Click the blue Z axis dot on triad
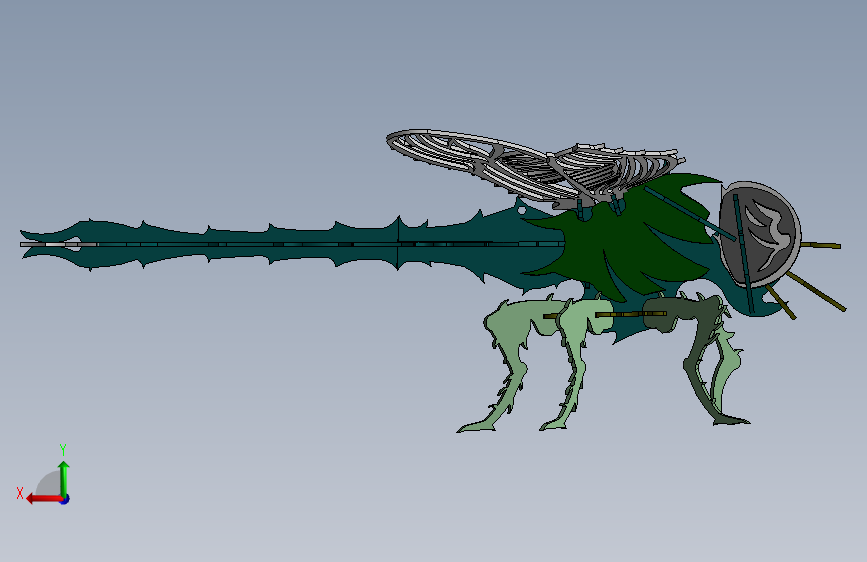The height and width of the screenshot is (562, 867). (65, 500)
